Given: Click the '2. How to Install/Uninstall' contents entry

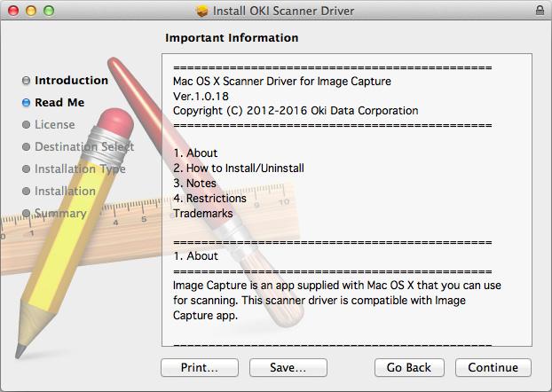Looking at the screenshot, I should (x=239, y=168).
